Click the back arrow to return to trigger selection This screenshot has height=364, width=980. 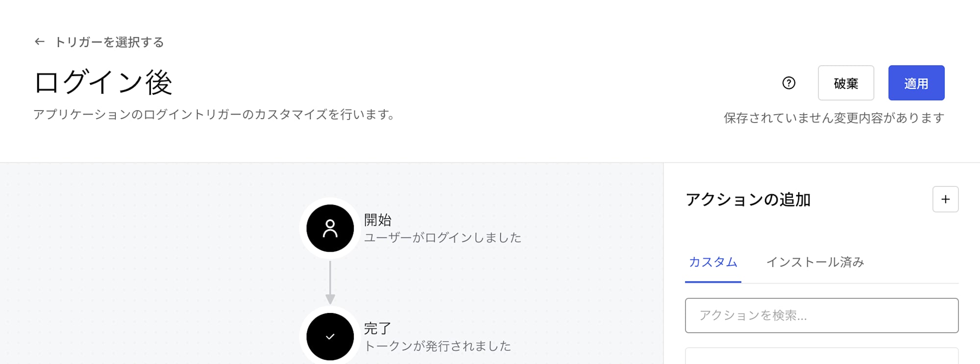(39, 42)
